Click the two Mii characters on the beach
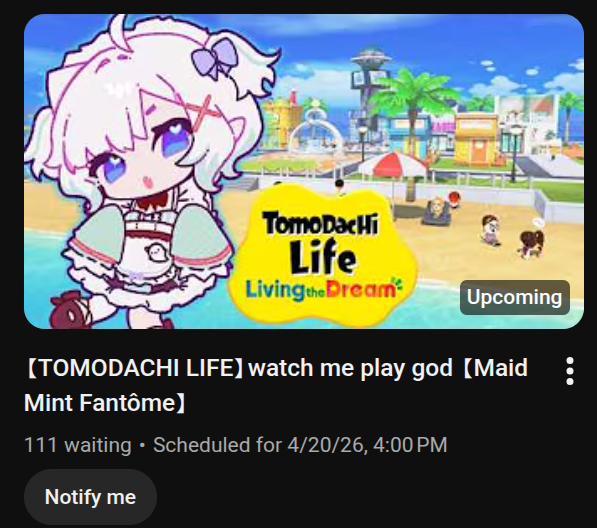 (512, 236)
